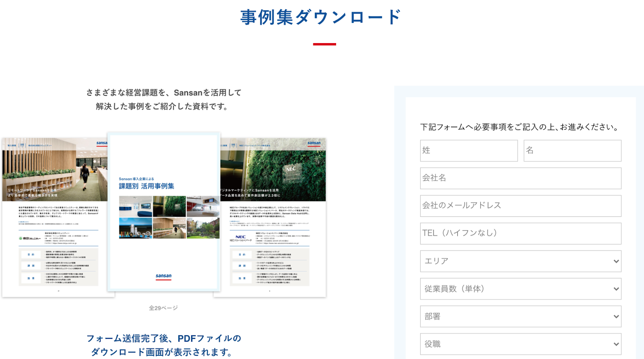644x359 pixels.
Task: Expand the 役職 job title dropdown
Action: tap(521, 344)
